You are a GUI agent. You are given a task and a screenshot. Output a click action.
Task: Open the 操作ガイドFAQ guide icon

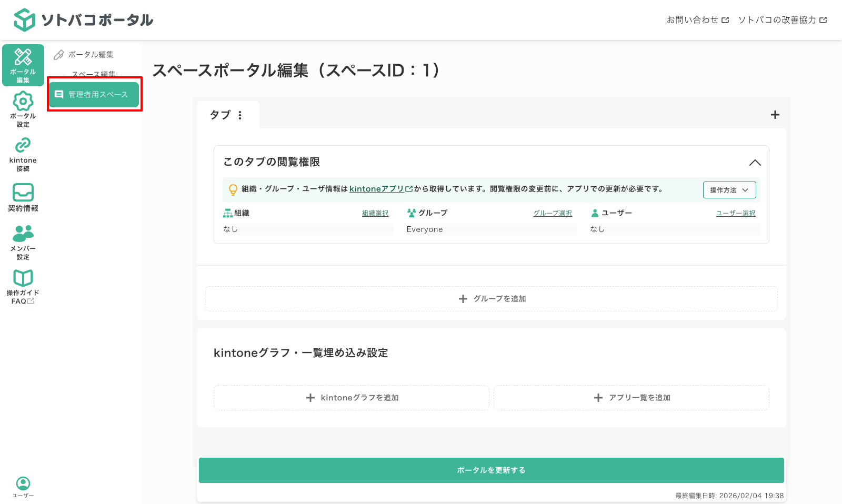tap(23, 286)
